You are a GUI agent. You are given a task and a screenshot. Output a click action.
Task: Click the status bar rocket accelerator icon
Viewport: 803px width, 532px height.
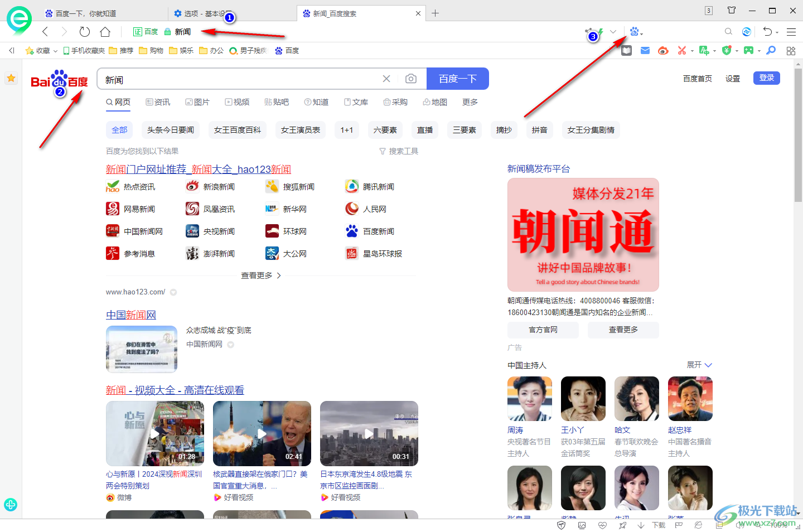pyautogui.click(x=622, y=525)
